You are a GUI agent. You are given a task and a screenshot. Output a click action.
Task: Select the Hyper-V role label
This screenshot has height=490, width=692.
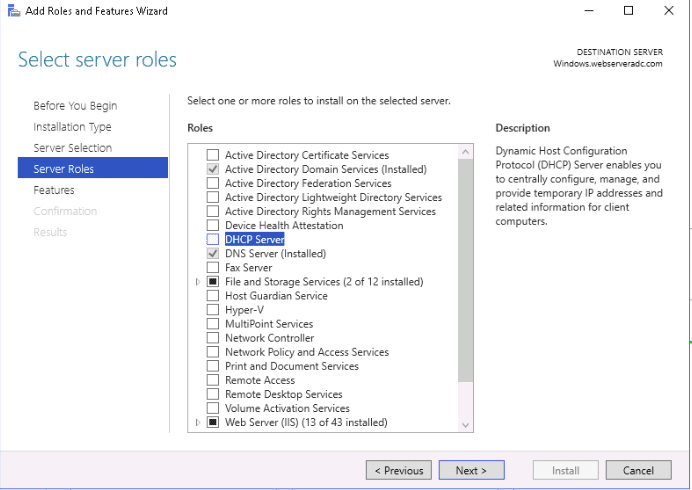coord(244,310)
